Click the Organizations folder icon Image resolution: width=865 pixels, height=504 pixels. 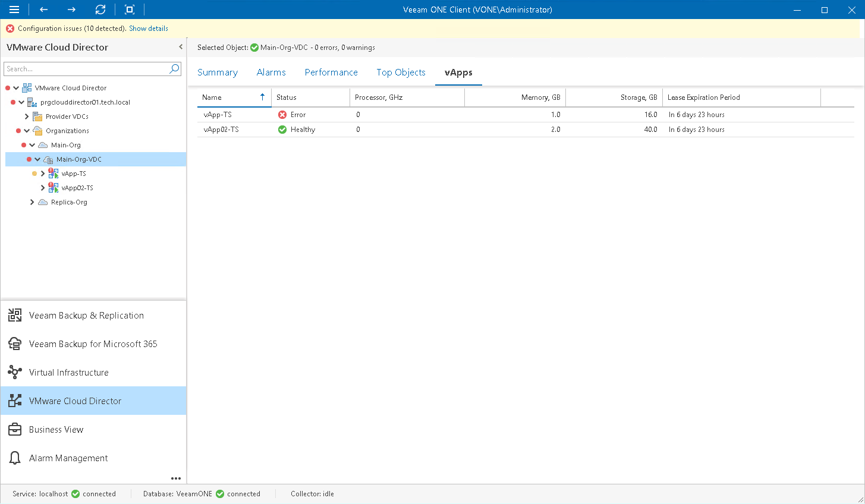(37, 131)
